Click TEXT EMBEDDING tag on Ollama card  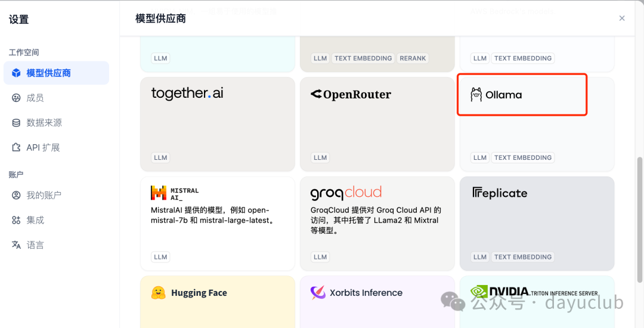point(523,157)
